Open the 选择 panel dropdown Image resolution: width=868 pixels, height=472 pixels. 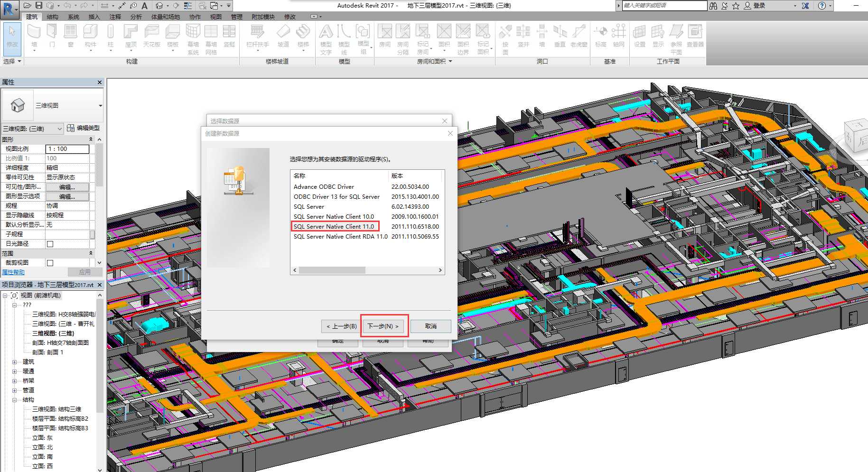[x=12, y=61]
